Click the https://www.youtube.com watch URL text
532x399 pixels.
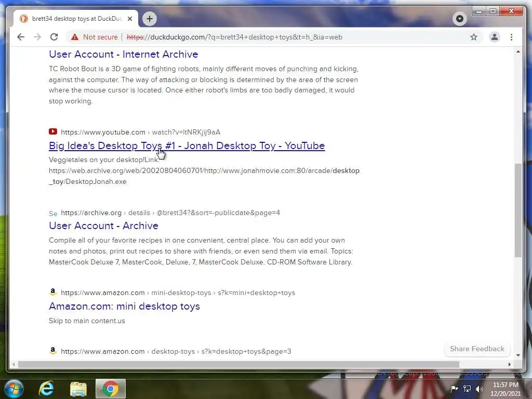click(x=140, y=132)
